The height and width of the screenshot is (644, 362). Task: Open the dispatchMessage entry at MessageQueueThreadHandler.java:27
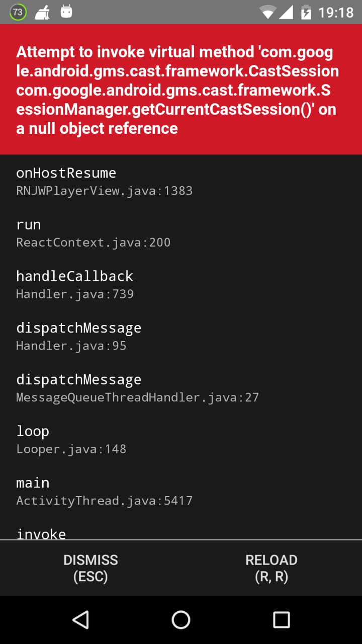coord(79,379)
